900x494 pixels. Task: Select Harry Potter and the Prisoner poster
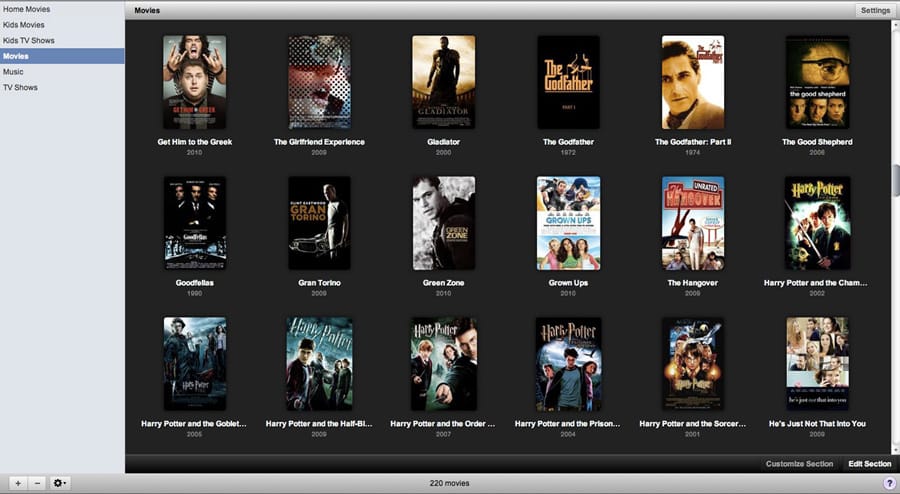click(x=568, y=364)
